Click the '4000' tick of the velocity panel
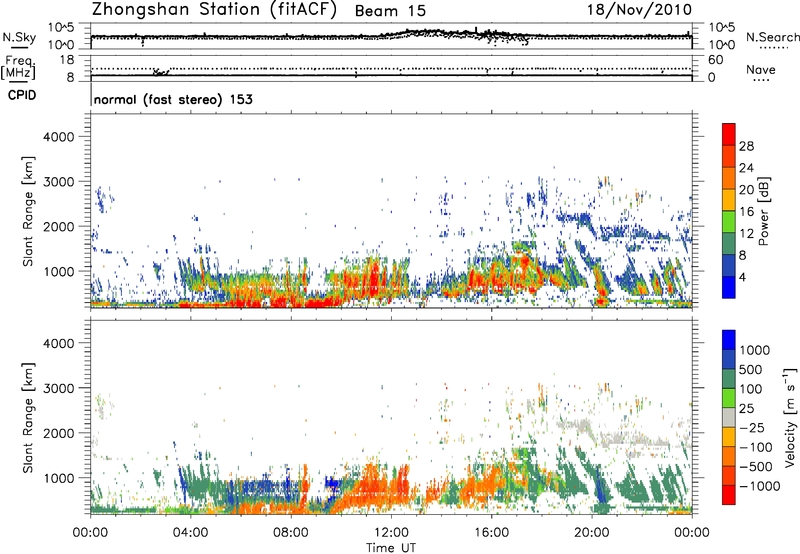The width and height of the screenshot is (800, 554). pos(59,343)
